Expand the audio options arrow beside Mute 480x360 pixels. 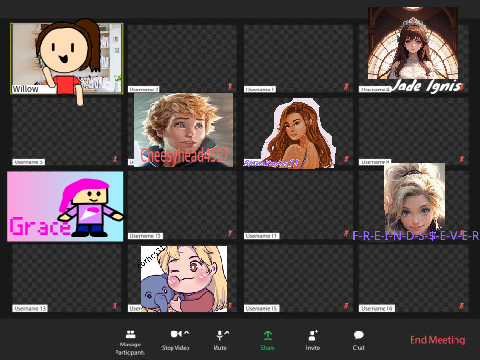click(x=227, y=333)
